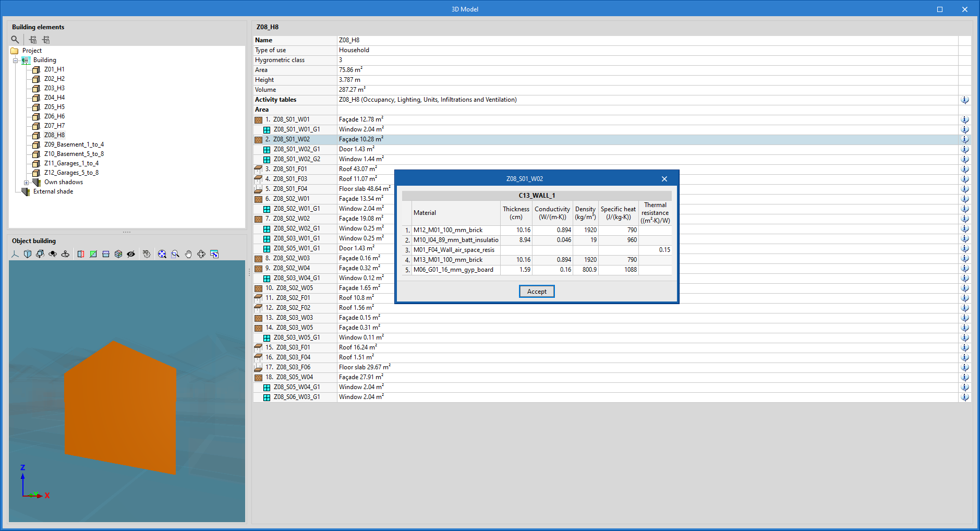Select the External shade tree item
This screenshot has width=980, height=531.
pos(53,191)
